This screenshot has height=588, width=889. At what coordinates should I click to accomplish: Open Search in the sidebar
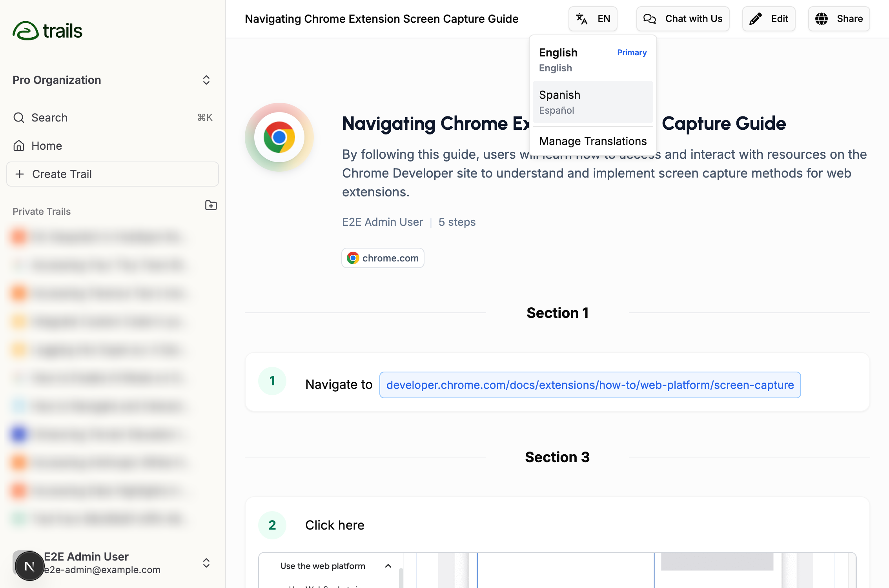pos(112,118)
